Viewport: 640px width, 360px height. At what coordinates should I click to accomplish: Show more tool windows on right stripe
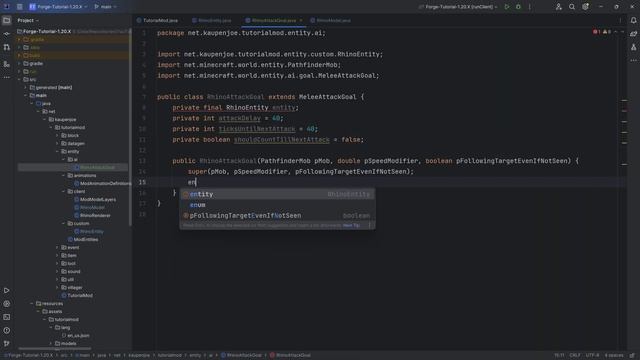[633, 60]
